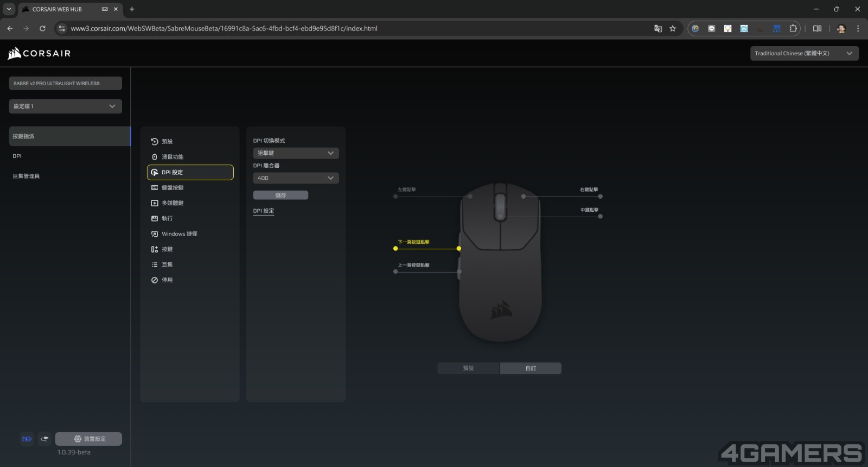Switch to the 預設 mode toggle below the mouse
Image resolution: width=868 pixels, height=467 pixels.
(468, 368)
